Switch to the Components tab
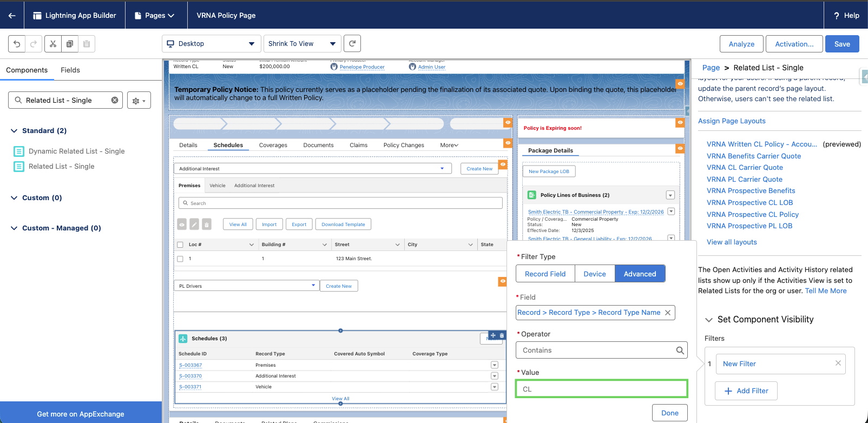Viewport: 868px width, 423px height. 27,70
